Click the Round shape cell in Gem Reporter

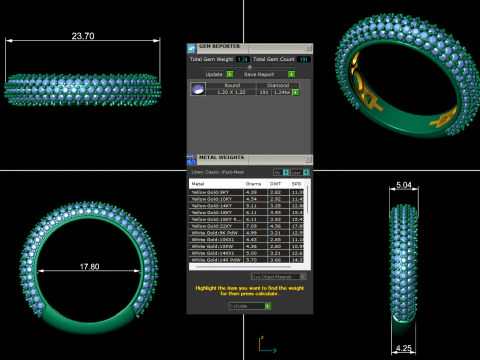(x=232, y=86)
